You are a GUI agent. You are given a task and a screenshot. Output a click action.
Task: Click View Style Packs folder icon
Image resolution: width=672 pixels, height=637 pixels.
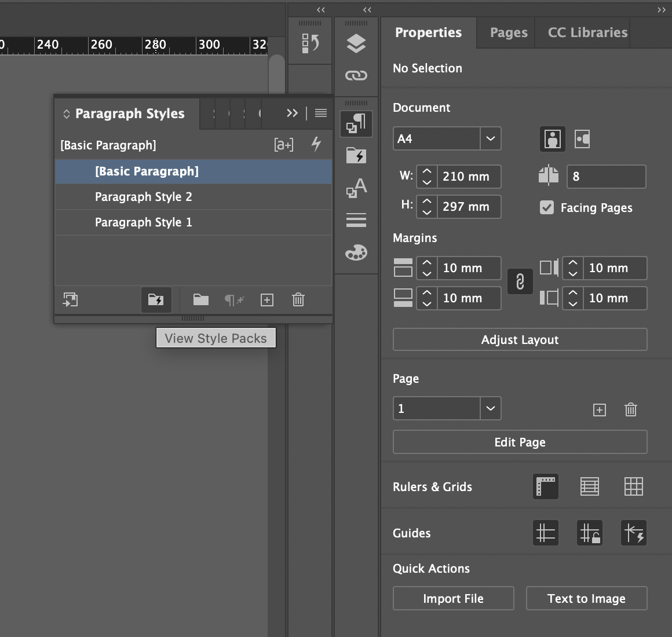[156, 299]
